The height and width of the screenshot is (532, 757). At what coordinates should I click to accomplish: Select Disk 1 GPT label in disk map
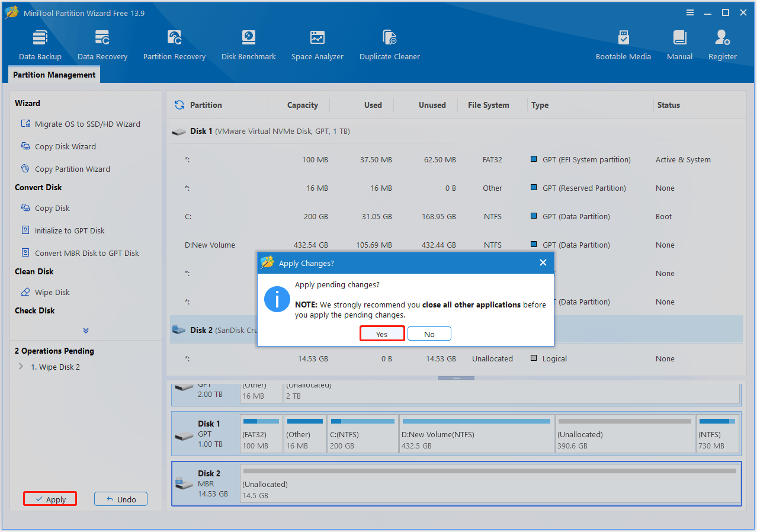pyautogui.click(x=206, y=434)
